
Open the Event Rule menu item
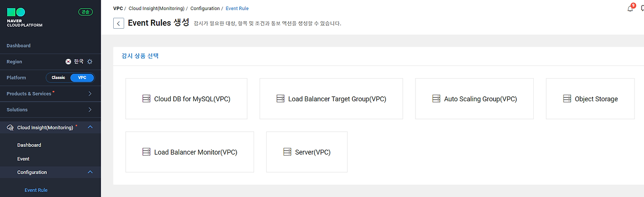[36, 190]
